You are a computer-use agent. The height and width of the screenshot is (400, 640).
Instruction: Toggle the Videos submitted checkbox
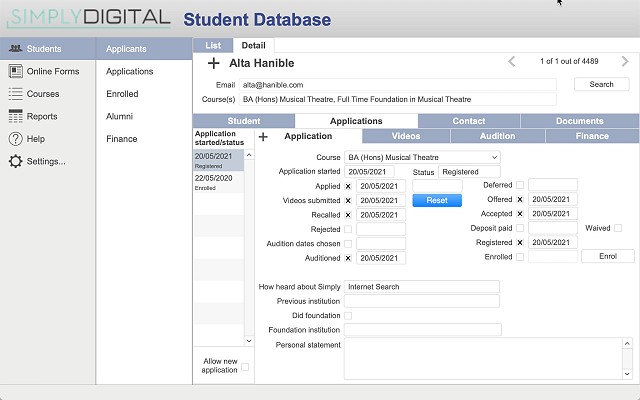[x=348, y=200]
